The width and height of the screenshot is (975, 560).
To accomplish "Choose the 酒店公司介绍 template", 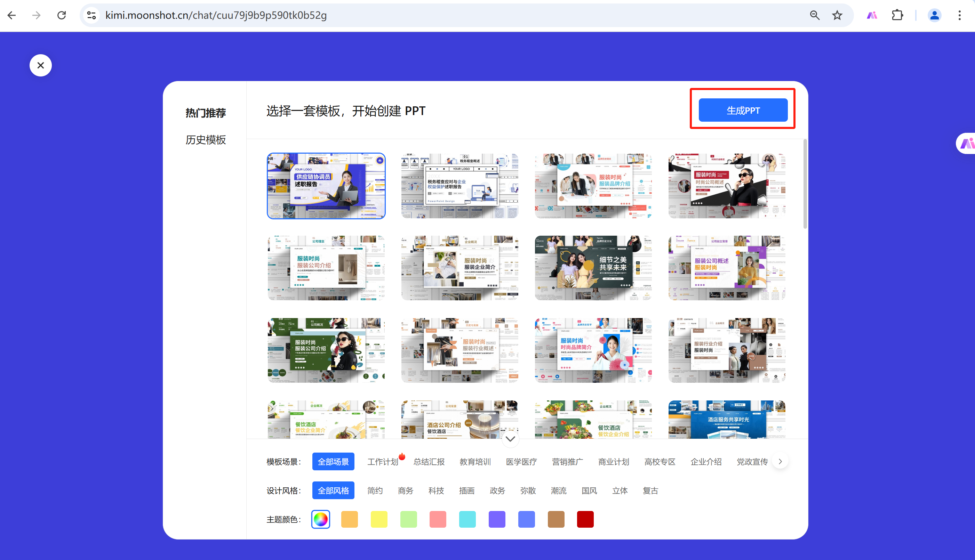I will (460, 419).
